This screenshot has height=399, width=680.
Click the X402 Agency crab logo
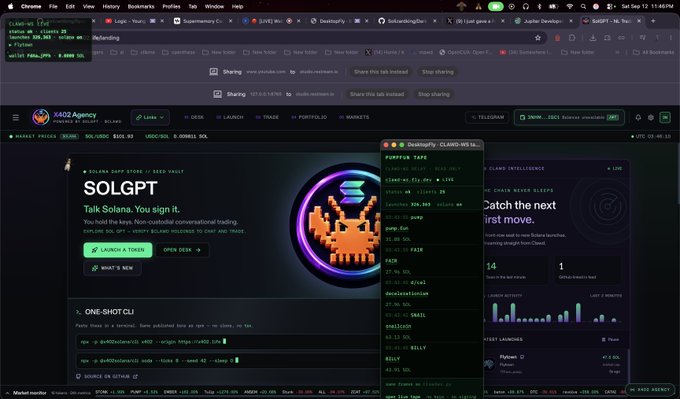tap(41, 117)
